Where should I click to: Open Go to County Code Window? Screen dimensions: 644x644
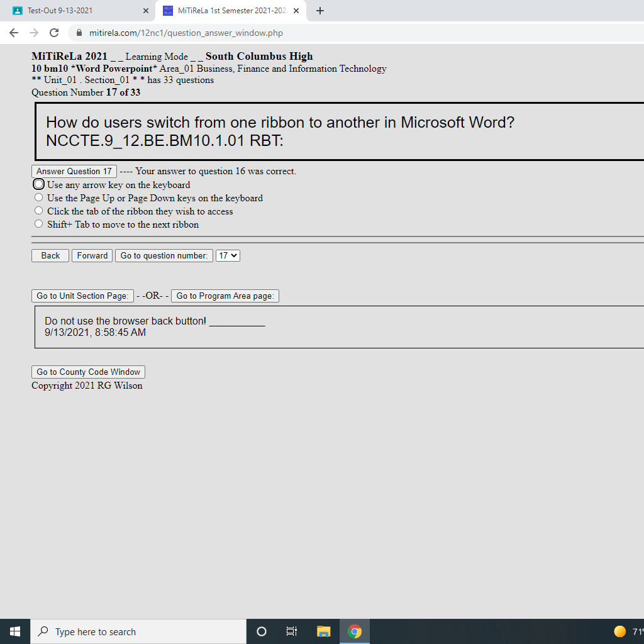coord(88,372)
